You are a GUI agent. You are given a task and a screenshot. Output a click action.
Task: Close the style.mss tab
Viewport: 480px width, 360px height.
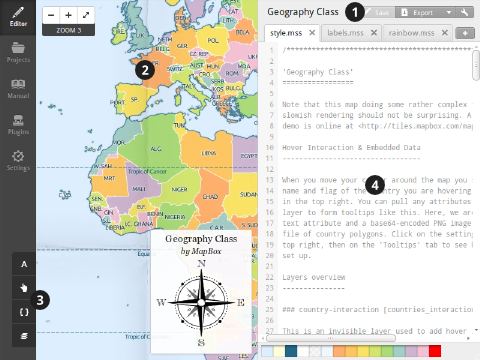coord(312,33)
